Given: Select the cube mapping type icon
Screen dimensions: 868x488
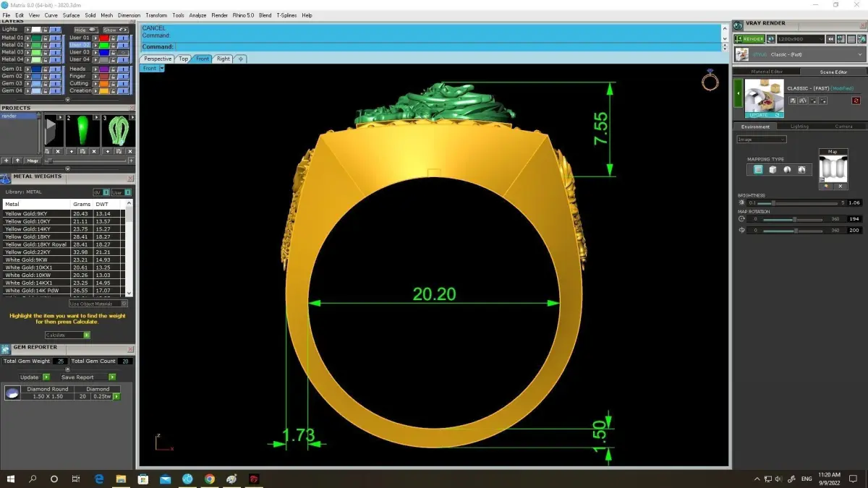Looking at the screenshot, I should point(773,170).
